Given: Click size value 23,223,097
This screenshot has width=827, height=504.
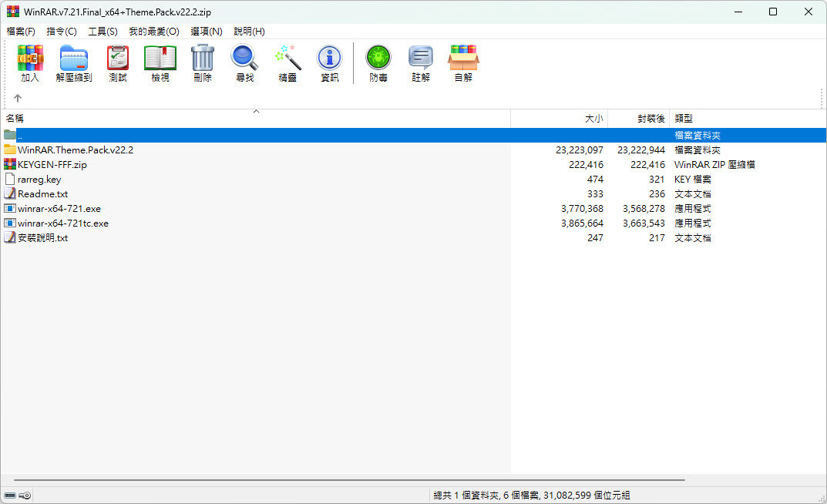Looking at the screenshot, I should (x=579, y=150).
